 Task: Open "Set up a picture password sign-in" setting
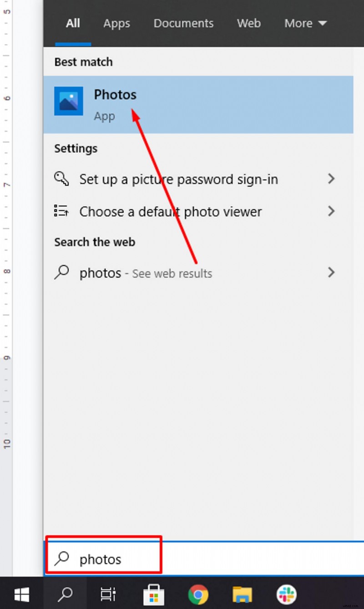178,179
